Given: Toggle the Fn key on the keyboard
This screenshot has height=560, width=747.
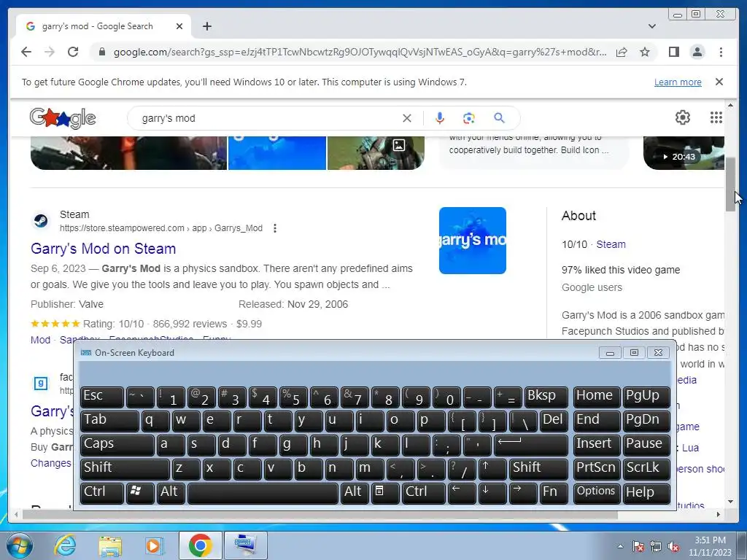Looking at the screenshot, I should click(554, 493).
